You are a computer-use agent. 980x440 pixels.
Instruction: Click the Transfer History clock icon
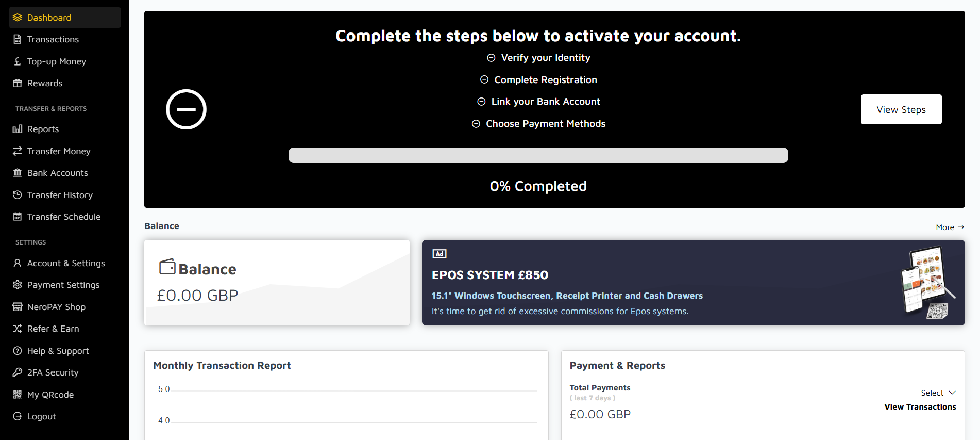(18, 195)
